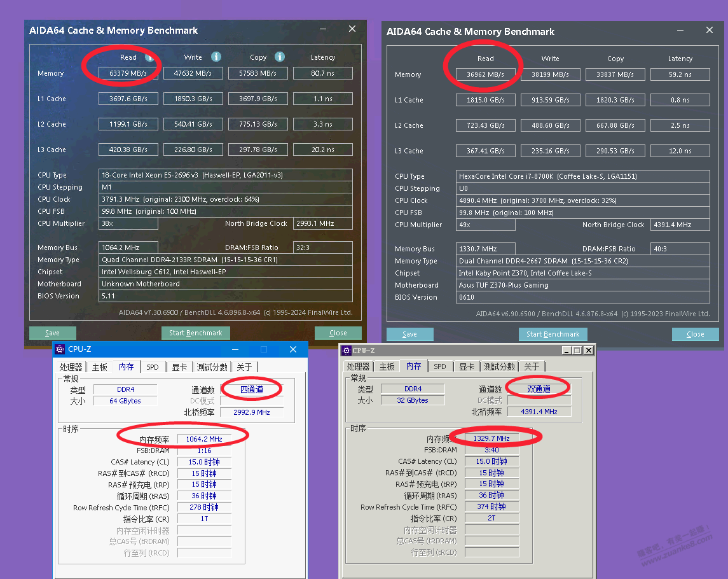Click the Asus TUF Z370-Plus Gaming motherboard field
The width and height of the screenshot is (728, 579).
583,285
